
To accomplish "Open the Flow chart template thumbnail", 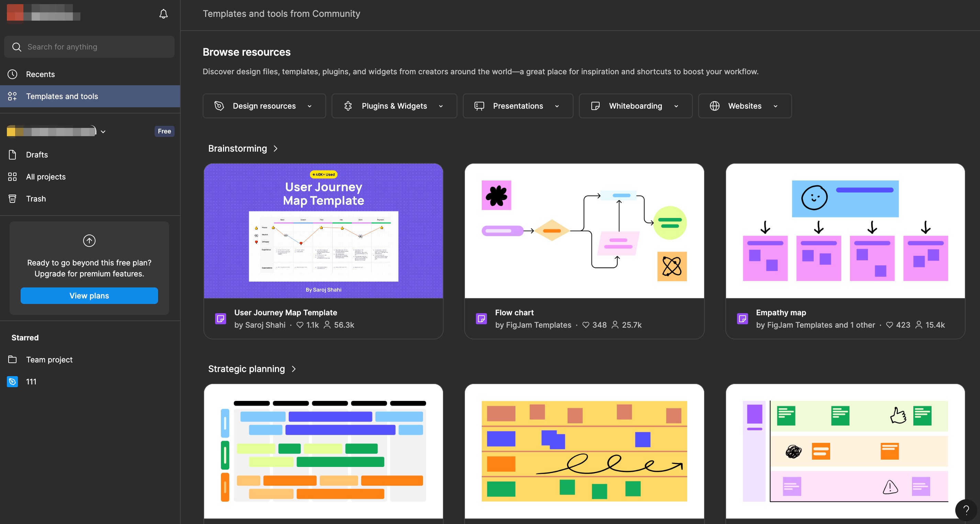I will click(x=584, y=231).
